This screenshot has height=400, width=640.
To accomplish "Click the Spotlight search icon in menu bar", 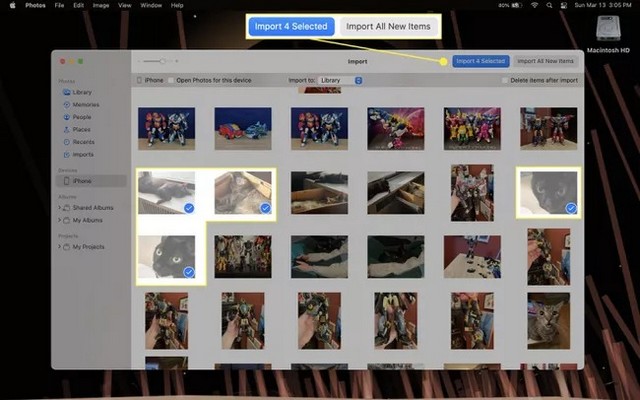I will tap(550, 5).
